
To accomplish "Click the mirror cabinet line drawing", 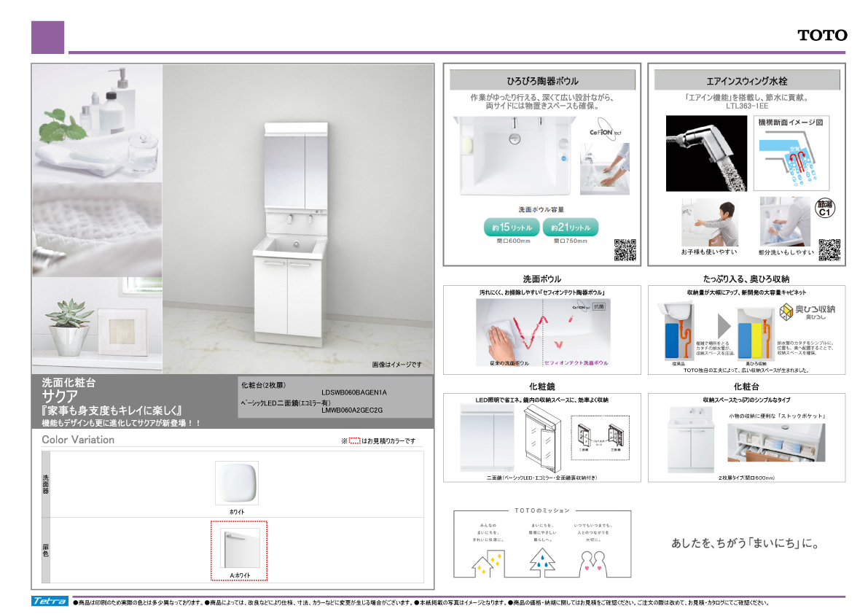I will coord(542,438).
